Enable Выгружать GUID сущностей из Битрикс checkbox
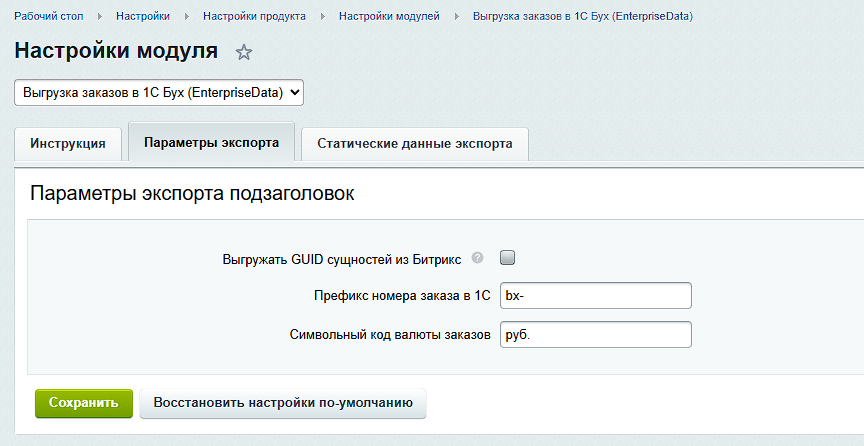The image size is (864, 446). (x=507, y=258)
